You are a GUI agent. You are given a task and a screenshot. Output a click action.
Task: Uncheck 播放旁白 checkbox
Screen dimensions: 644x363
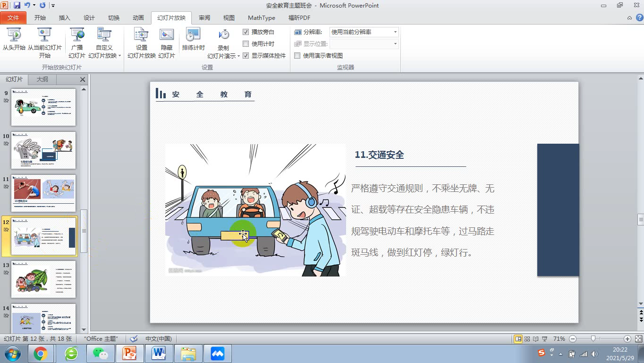point(246,32)
